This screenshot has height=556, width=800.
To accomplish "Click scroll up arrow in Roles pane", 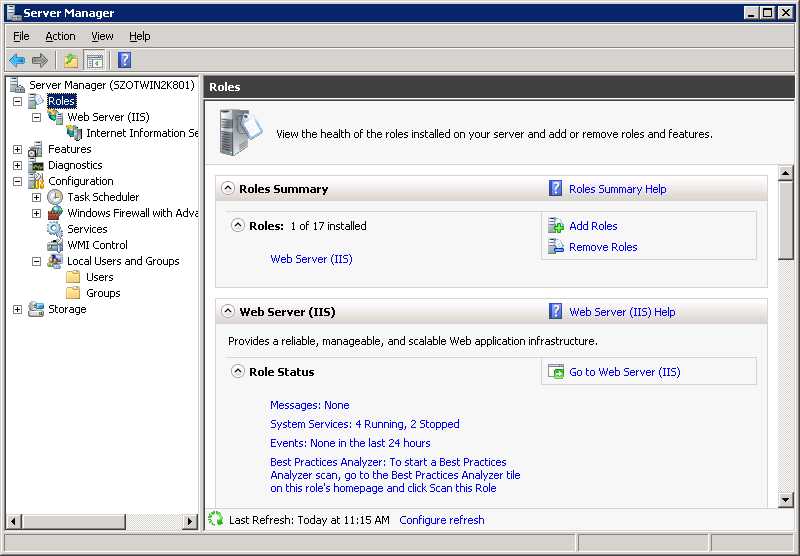I will coord(785,173).
